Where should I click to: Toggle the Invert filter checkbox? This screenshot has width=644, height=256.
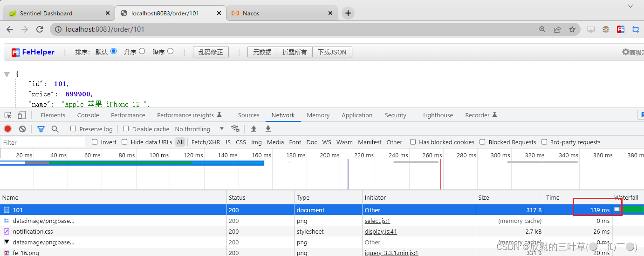95,142
